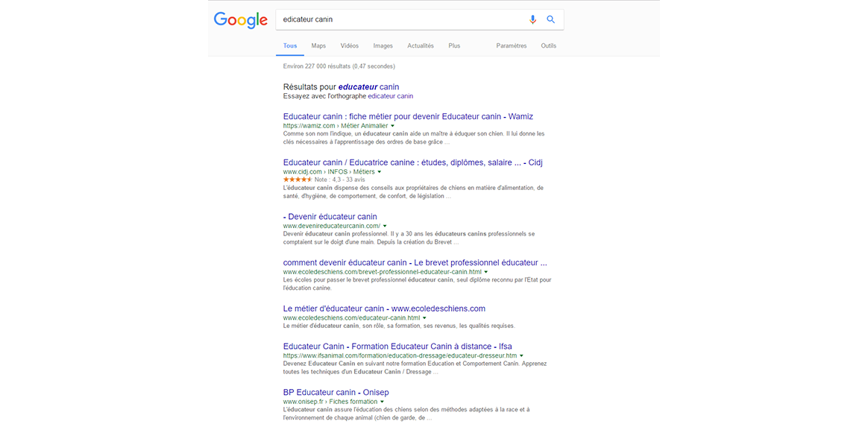Open the Outils option
This screenshot has width=868, height=427.
pyautogui.click(x=549, y=46)
